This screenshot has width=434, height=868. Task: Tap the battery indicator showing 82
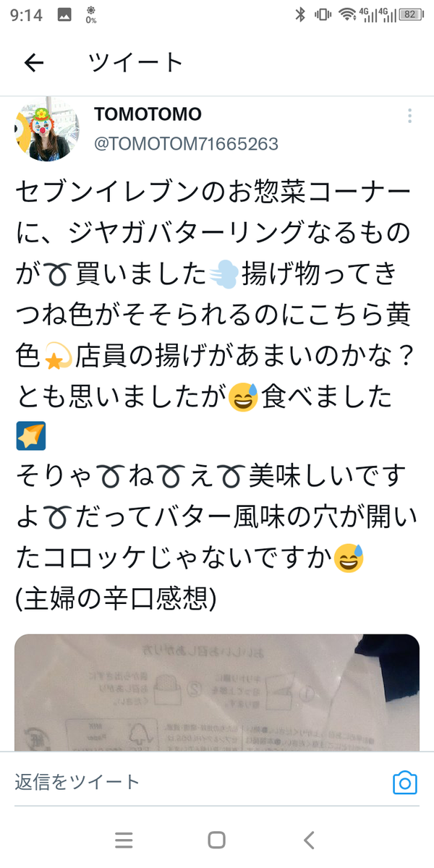click(x=411, y=14)
